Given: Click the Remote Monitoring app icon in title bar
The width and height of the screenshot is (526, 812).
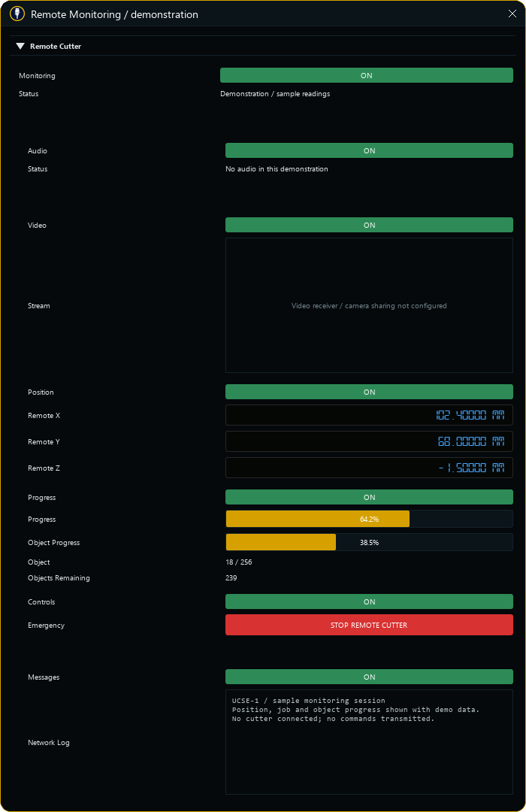Looking at the screenshot, I should [17, 14].
